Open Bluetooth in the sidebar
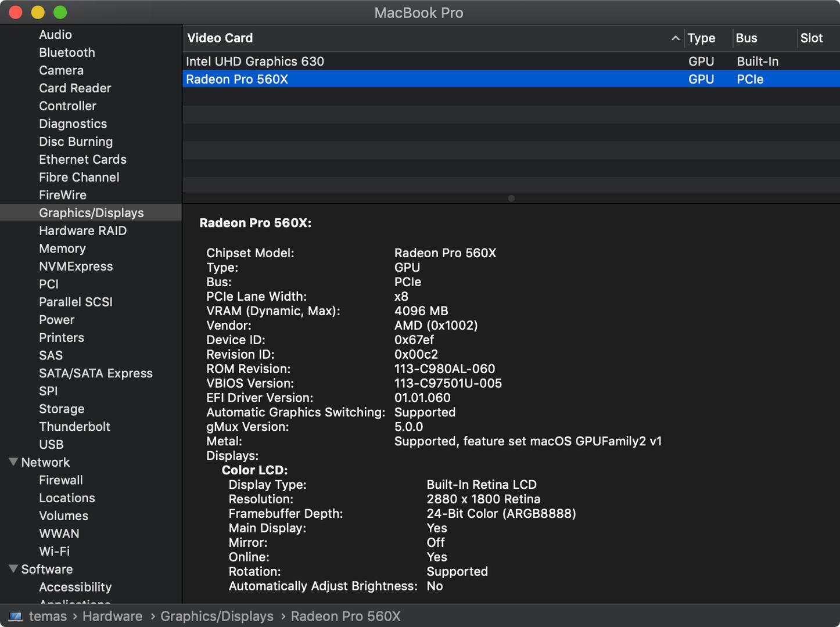Viewport: 840px width, 627px height. click(x=67, y=53)
